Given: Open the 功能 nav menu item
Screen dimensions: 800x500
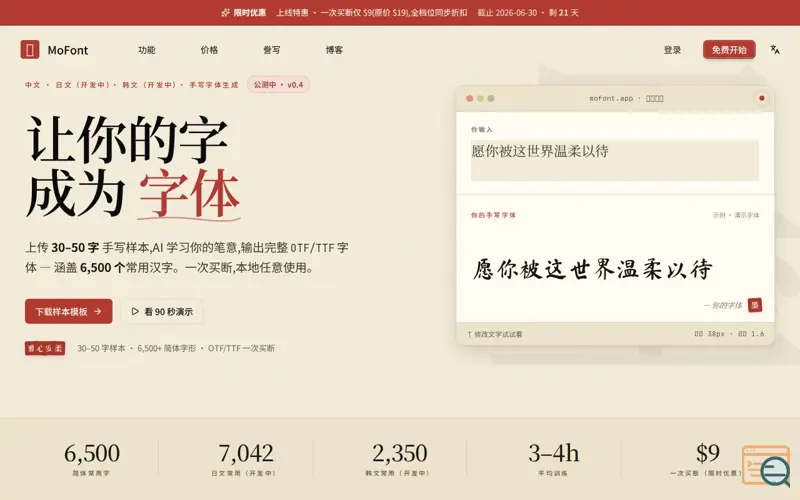Looking at the screenshot, I should tap(146, 50).
